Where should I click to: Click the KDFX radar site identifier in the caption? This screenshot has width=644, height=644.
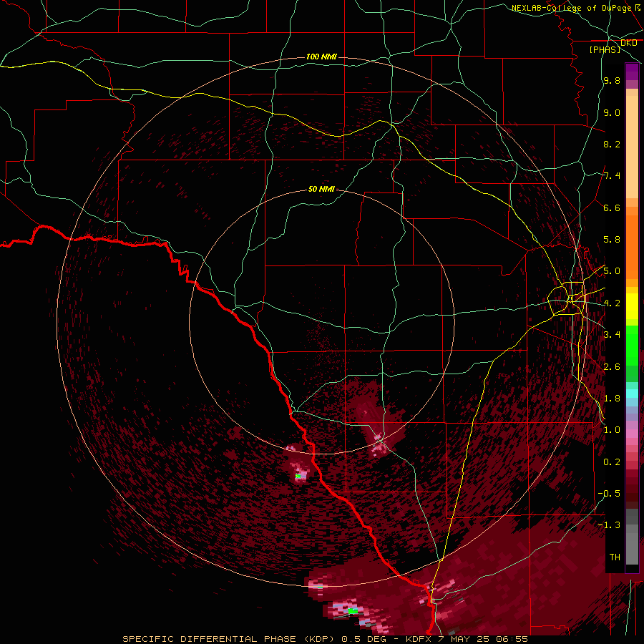(x=419, y=639)
